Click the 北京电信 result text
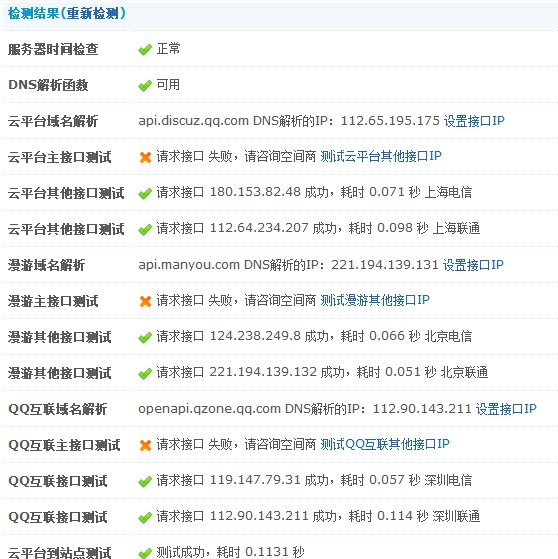Screen dimensions: 558x559 tap(448, 336)
